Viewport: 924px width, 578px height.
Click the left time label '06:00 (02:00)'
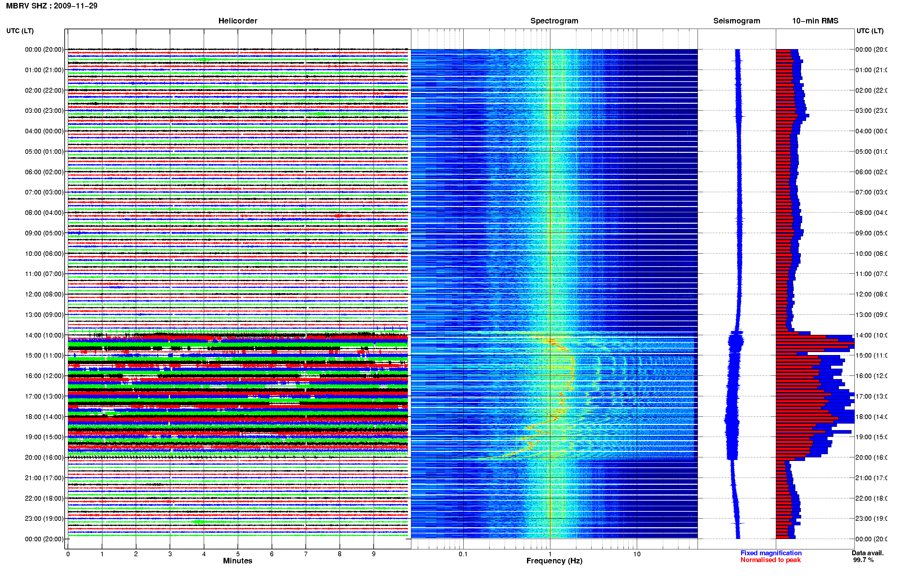(44, 172)
